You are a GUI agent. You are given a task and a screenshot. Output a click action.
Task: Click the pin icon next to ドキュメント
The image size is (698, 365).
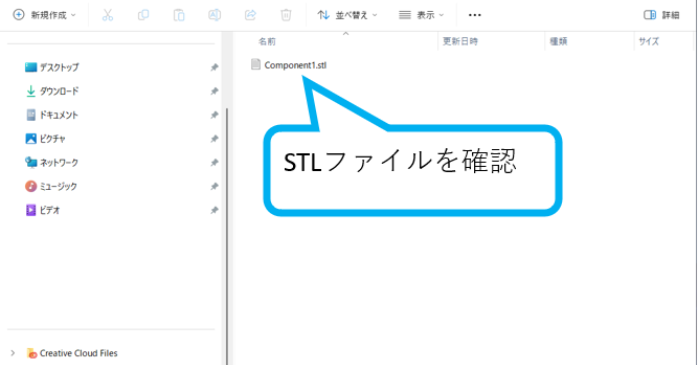(x=214, y=115)
